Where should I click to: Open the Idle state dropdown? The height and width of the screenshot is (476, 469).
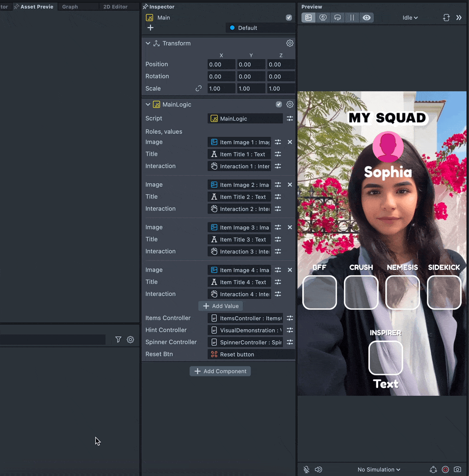tap(410, 18)
